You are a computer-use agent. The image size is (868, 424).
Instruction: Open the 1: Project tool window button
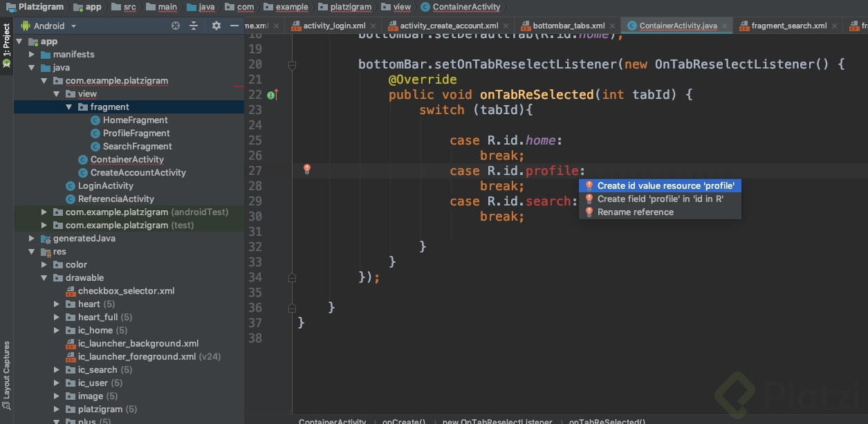6,45
